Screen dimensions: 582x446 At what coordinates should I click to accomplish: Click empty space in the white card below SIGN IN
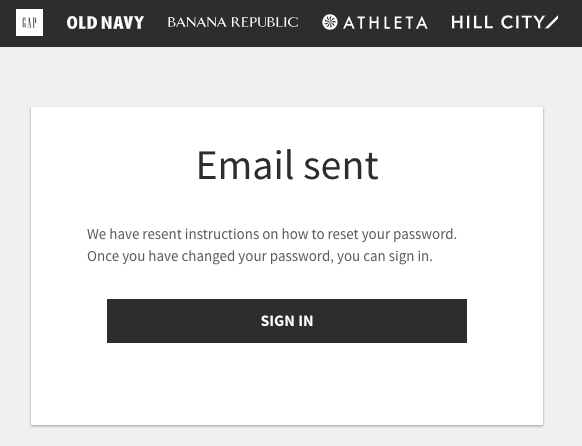coord(287,384)
